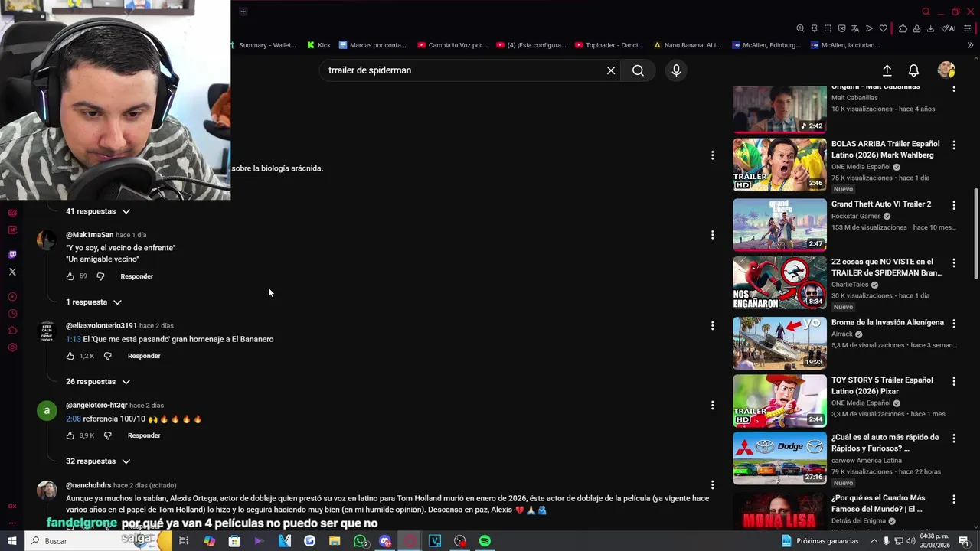The width and height of the screenshot is (980, 551).
Task: Reply to @angelotero-ht3qr with Responder
Action: (x=144, y=435)
